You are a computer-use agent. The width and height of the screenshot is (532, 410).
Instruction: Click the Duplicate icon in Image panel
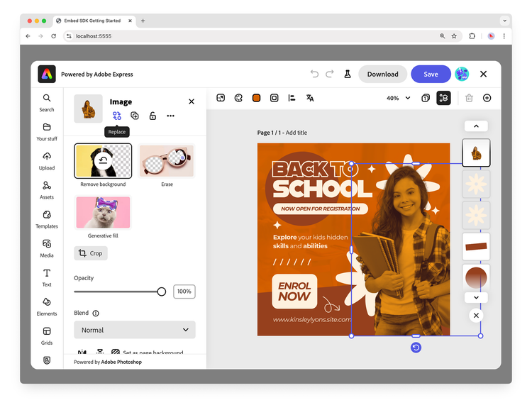[x=135, y=116]
